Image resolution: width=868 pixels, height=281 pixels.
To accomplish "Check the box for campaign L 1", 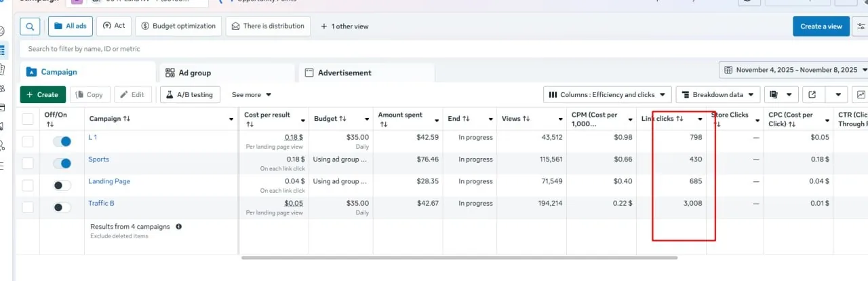I will tap(28, 141).
